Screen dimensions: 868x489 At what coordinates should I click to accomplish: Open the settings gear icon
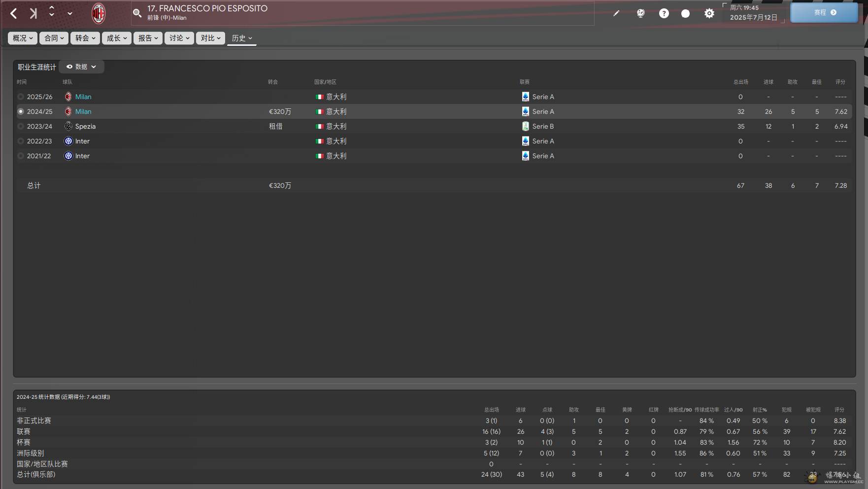tap(709, 13)
